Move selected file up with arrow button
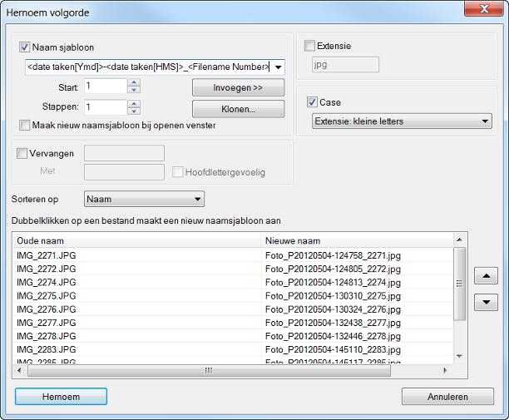This screenshot has height=420, width=509. pos(486,276)
